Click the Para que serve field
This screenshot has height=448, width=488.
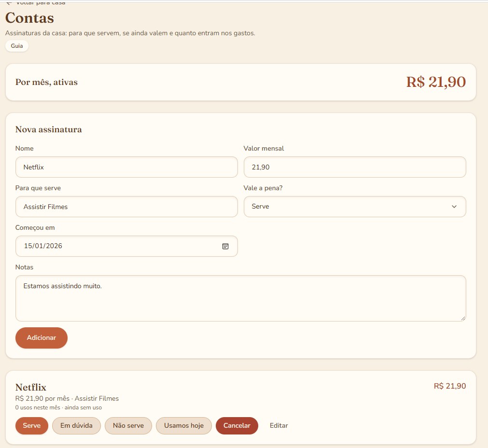pyautogui.click(x=126, y=207)
